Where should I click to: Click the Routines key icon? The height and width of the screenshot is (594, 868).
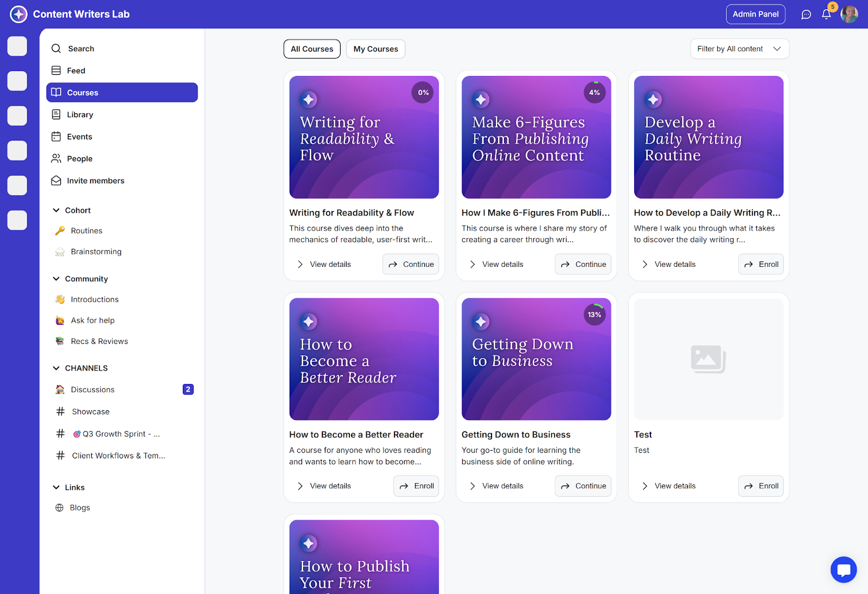pyautogui.click(x=60, y=231)
